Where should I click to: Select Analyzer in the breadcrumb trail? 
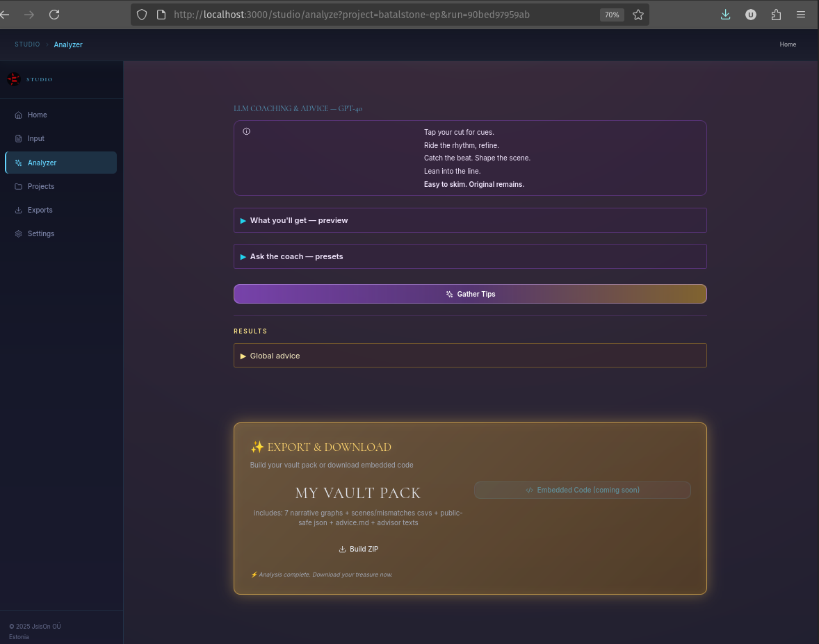click(67, 44)
